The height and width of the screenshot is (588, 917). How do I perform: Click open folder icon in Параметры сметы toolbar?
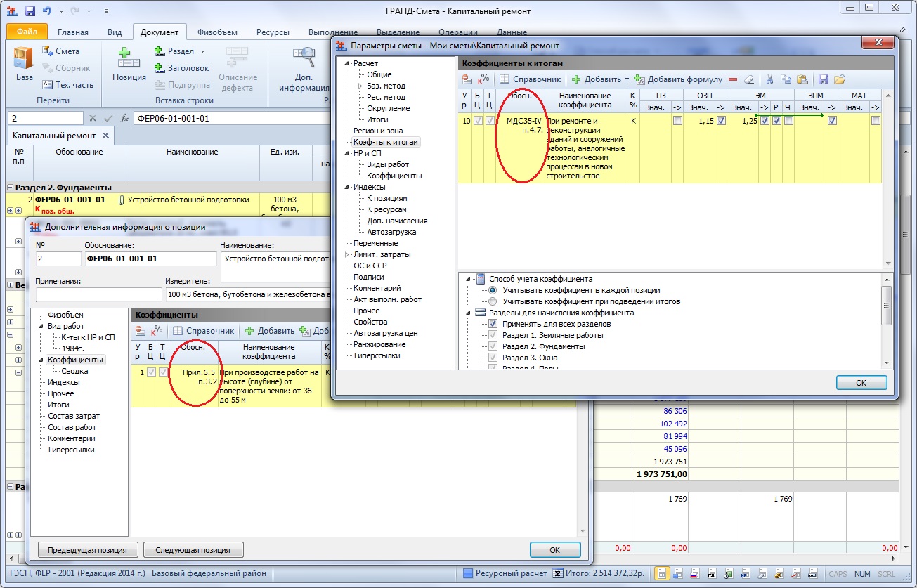tap(839, 79)
